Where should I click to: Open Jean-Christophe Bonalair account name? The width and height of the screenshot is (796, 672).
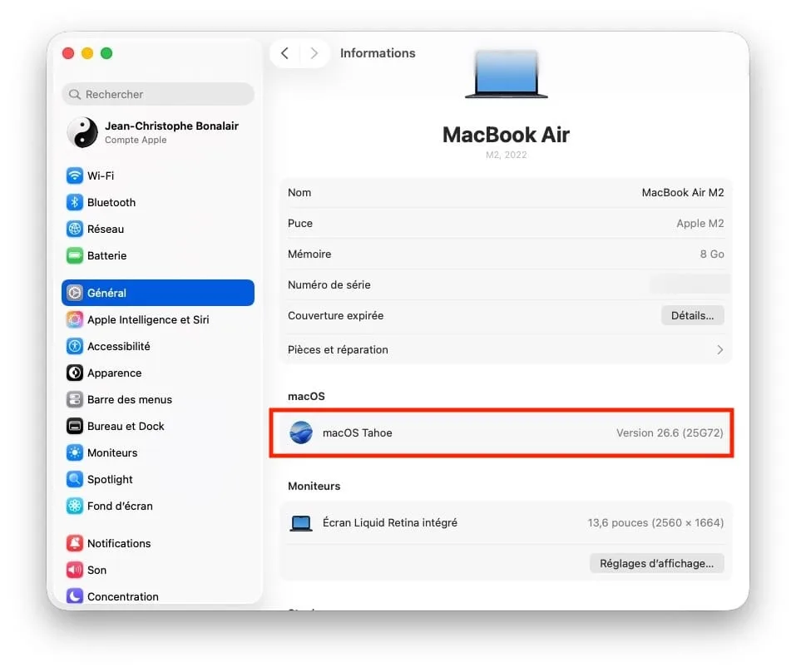171,126
